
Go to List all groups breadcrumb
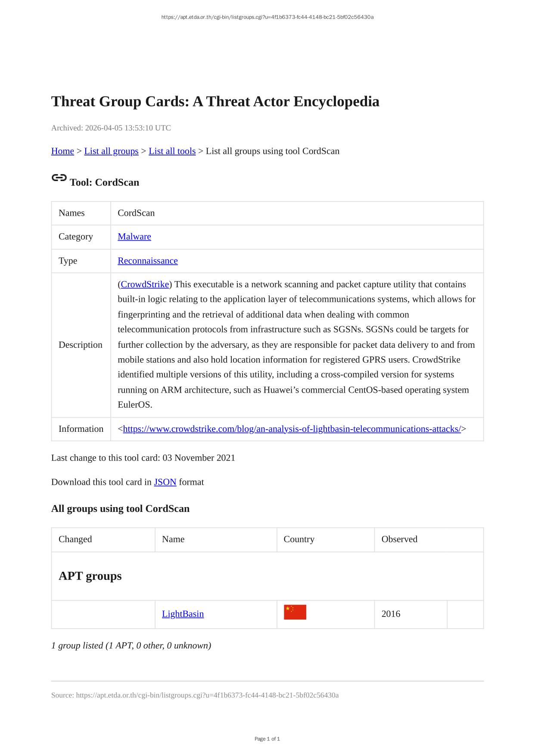point(111,151)
